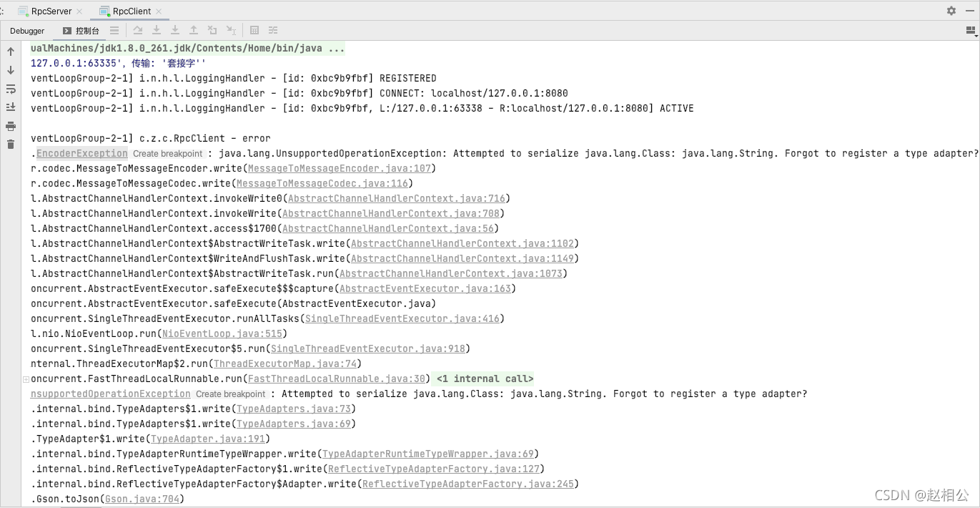Click the Down arrow icon in console gutter
This screenshot has width=980, height=508.
tap(11, 70)
